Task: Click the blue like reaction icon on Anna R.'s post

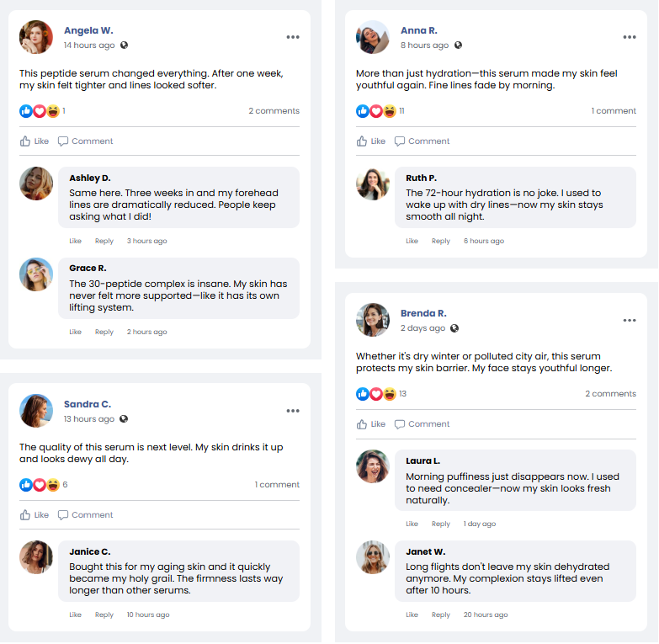Action: 363,111
